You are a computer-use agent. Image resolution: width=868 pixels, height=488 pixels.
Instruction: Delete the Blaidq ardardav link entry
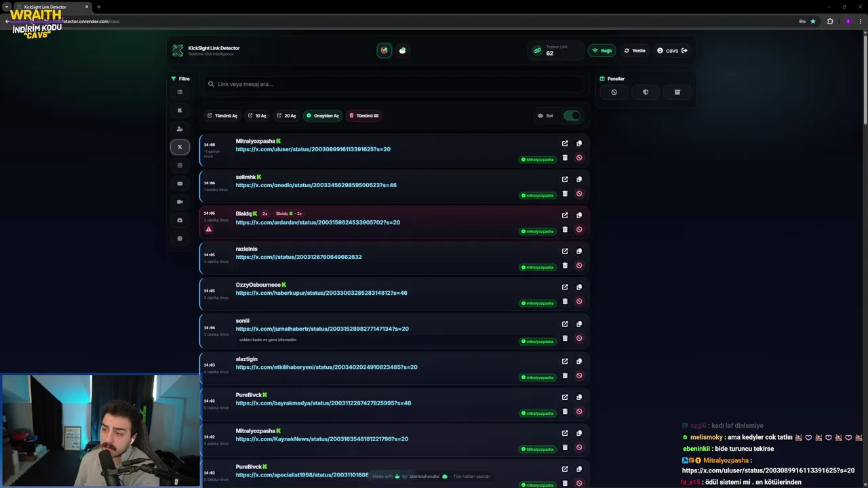[x=565, y=230]
